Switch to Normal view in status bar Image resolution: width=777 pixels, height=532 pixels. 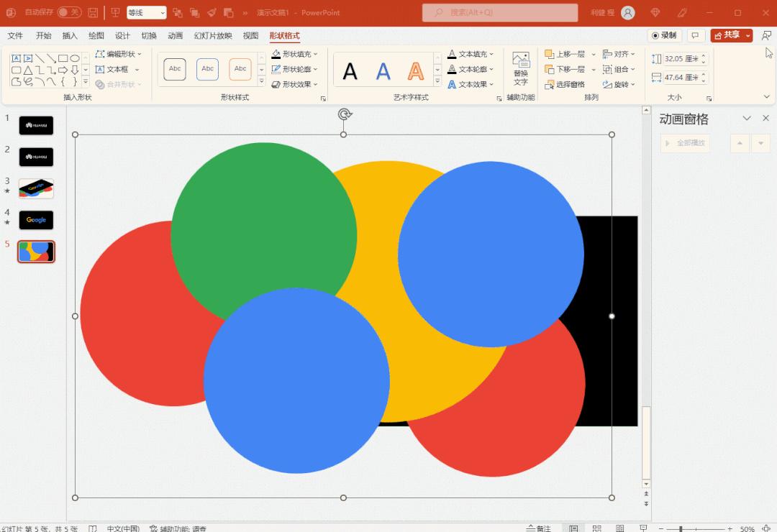click(x=573, y=528)
